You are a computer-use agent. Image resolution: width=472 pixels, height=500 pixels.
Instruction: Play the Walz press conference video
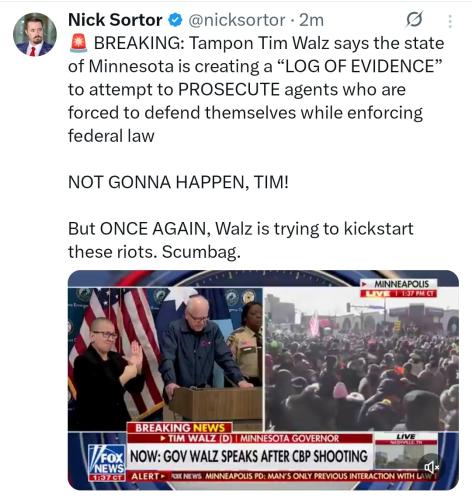point(263,380)
